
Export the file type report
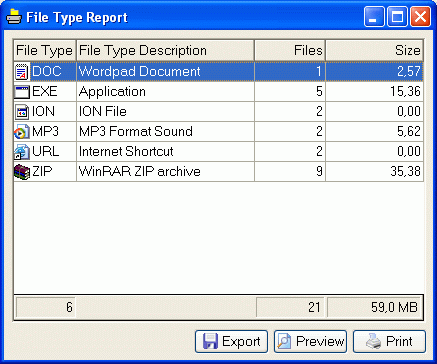(231, 341)
